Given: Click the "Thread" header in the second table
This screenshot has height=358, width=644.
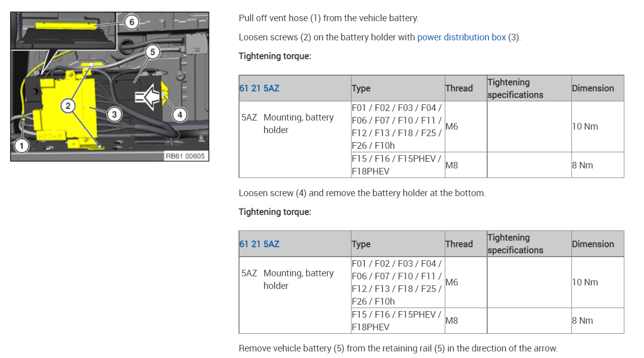Looking at the screenshot, I should pos(459,244).
